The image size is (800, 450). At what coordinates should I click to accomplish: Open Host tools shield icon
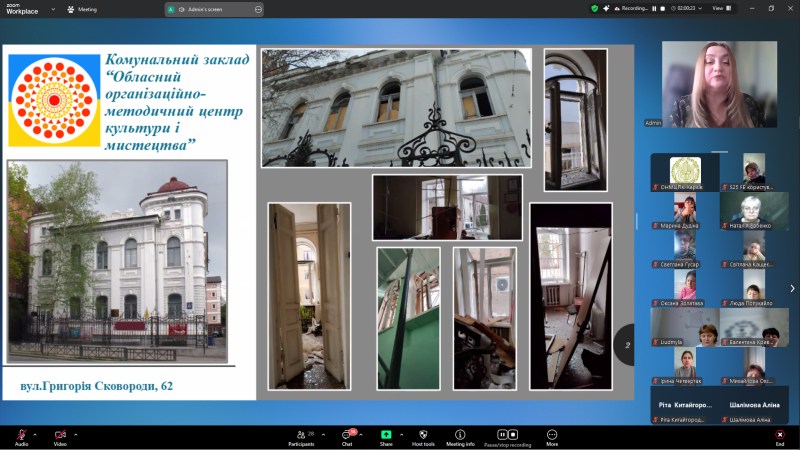423,435
